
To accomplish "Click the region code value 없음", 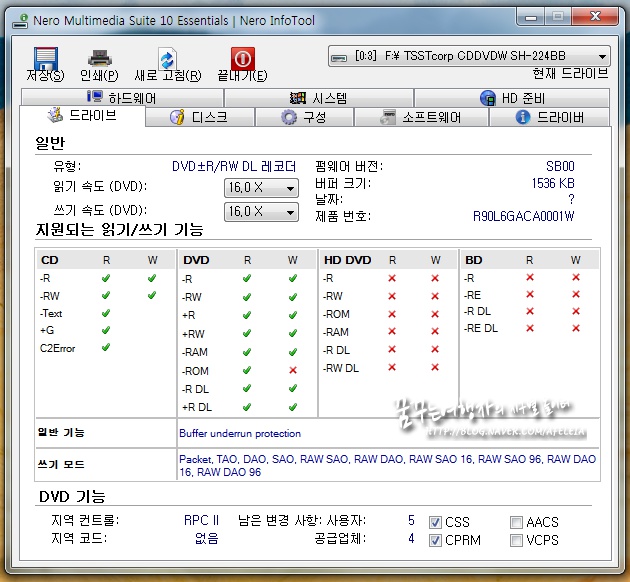I will [207, 539].
